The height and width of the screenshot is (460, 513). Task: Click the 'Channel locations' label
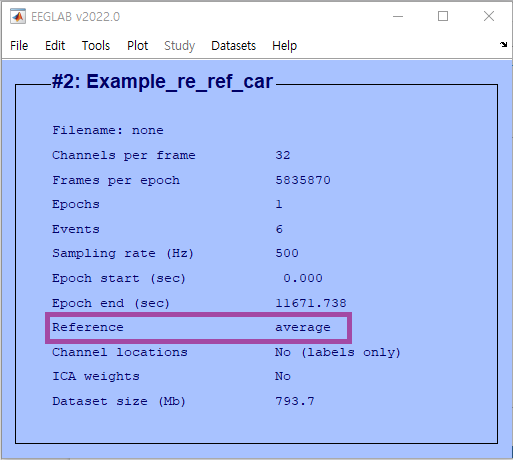[120, 352]
